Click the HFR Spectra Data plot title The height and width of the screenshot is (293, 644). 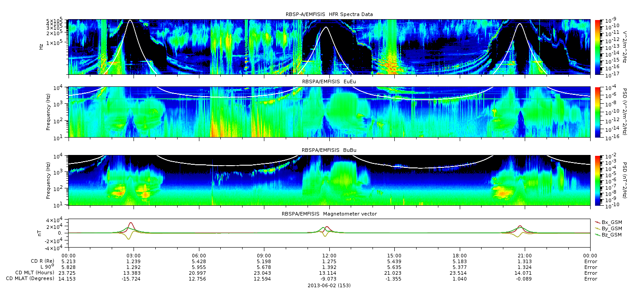point(329,14)
